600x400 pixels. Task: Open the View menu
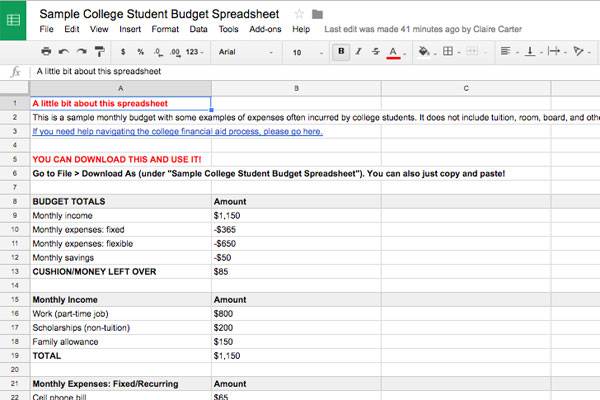[x=99, y=29]
